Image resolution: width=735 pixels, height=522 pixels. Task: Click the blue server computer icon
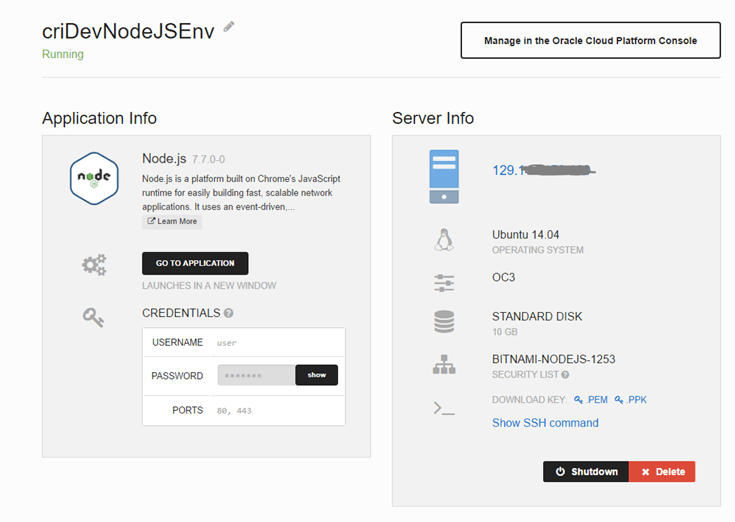coord(444,176)
